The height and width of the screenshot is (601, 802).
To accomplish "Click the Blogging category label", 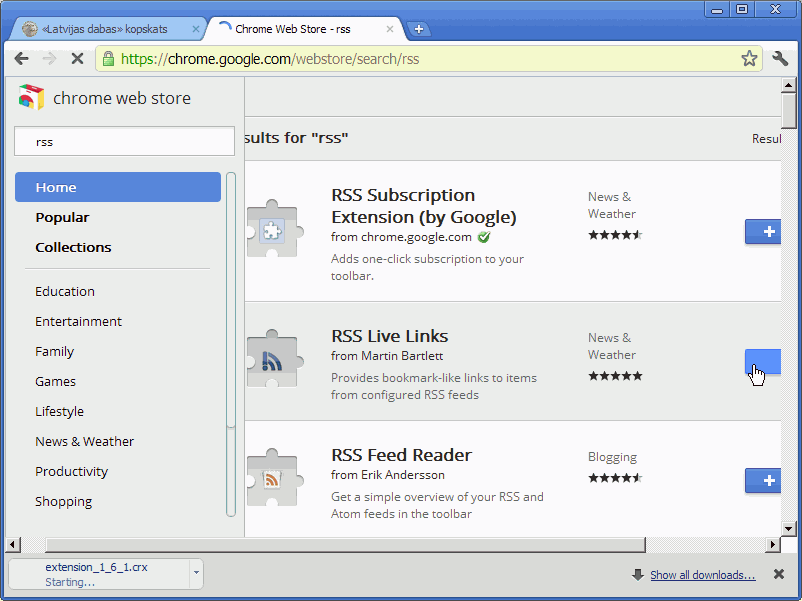I will [612, 457].
